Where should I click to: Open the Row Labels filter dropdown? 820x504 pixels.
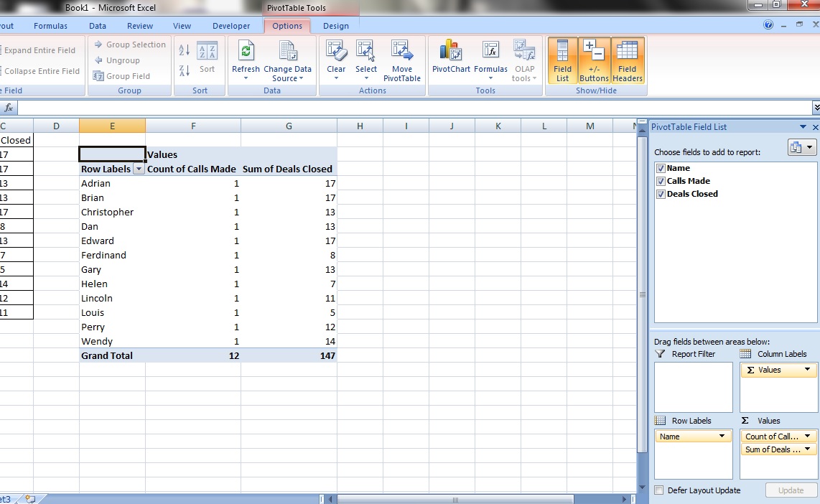(139, 169)
